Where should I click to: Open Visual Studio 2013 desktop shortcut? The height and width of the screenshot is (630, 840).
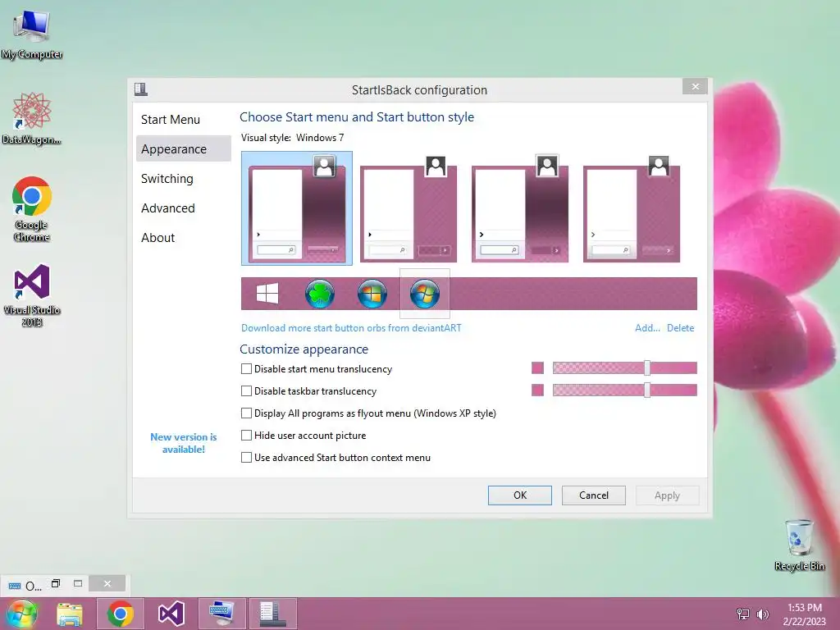tap(32, 294)
